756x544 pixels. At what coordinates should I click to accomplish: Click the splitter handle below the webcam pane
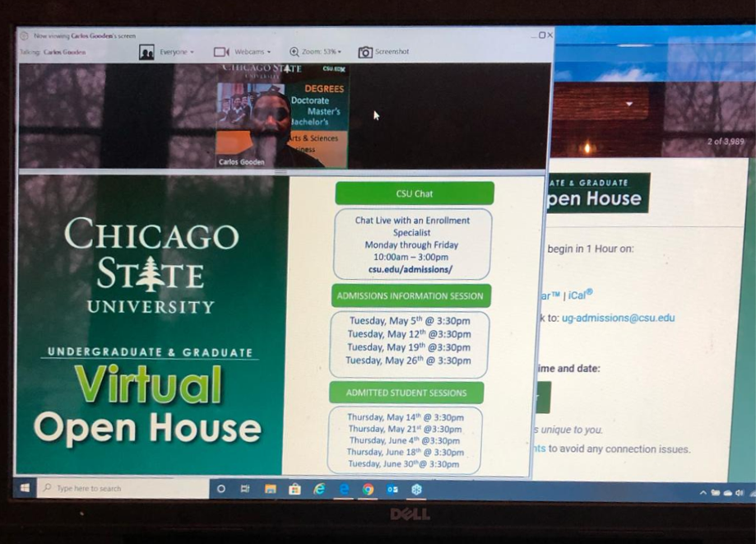(x=281, y=172)
